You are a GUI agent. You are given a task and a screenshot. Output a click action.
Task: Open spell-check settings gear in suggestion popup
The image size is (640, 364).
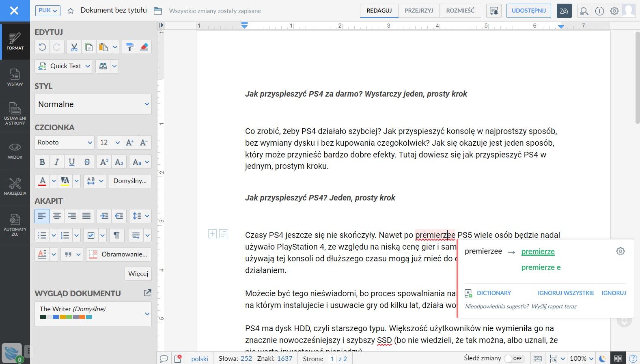click(x=621, y=251)
